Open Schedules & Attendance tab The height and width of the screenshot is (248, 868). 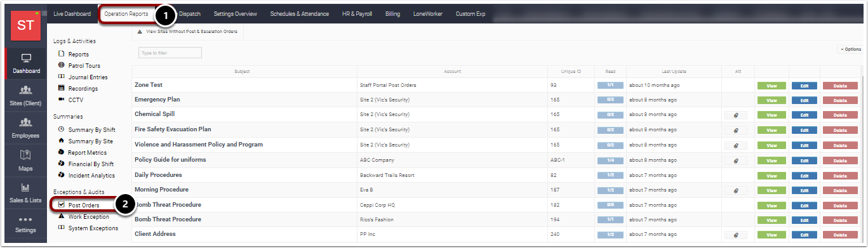(300, 13)
